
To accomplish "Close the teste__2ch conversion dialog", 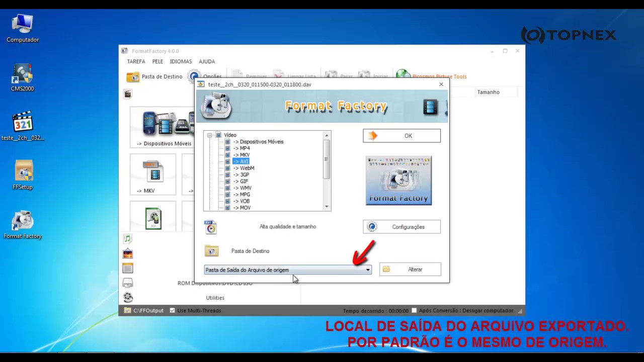I will 441,84.
